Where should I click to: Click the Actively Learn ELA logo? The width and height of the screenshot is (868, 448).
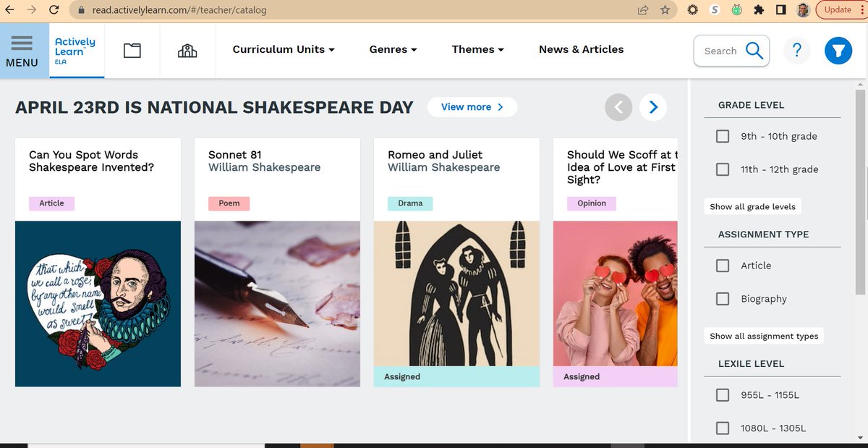click(x=76, y=49)
